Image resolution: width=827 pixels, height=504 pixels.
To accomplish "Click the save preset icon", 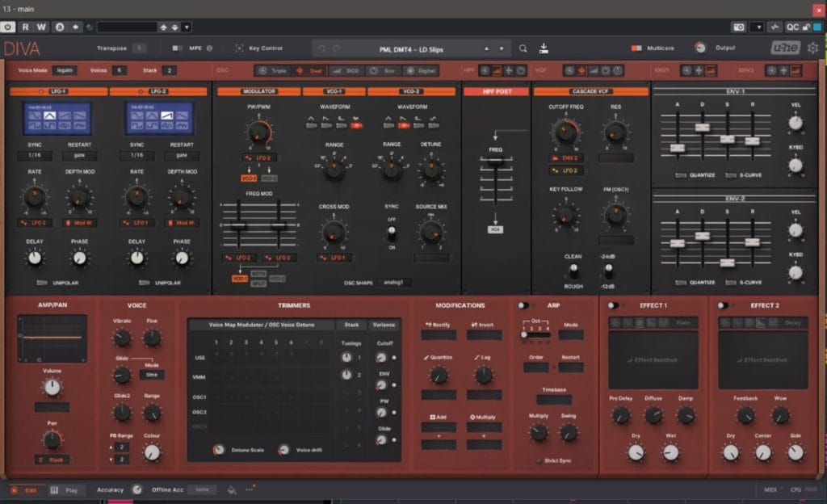I will (544, 48).
